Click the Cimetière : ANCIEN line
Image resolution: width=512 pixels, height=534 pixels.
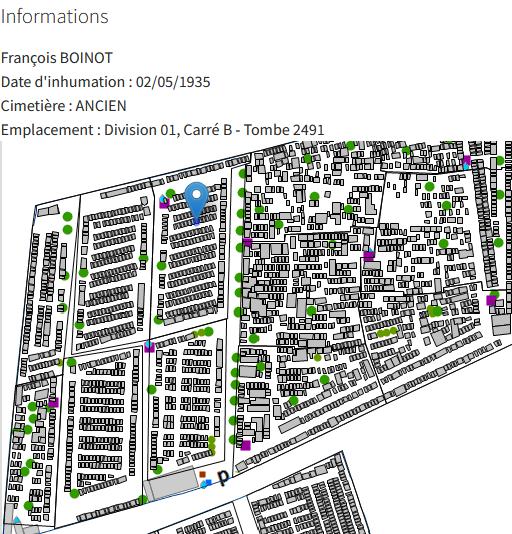63,106
